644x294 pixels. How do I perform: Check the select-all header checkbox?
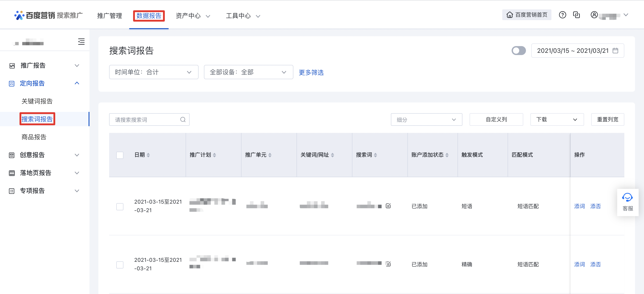(120, 155)
